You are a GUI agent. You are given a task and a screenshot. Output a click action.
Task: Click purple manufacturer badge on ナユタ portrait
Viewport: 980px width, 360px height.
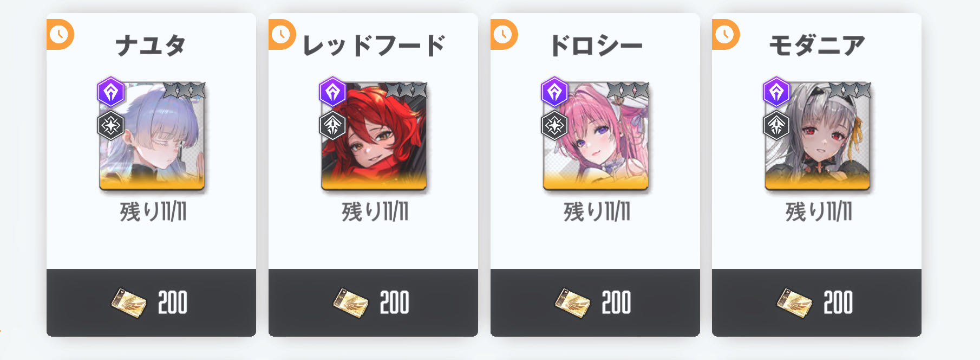[x=111, y=92]
